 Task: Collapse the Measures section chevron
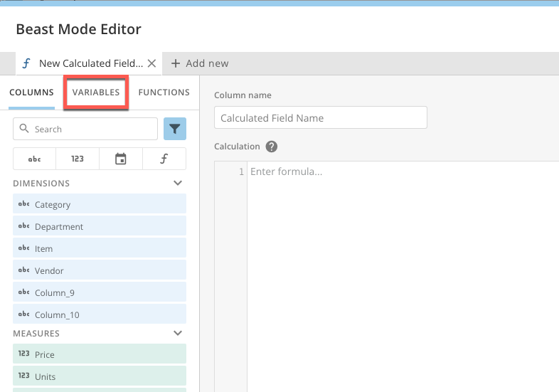179,333
